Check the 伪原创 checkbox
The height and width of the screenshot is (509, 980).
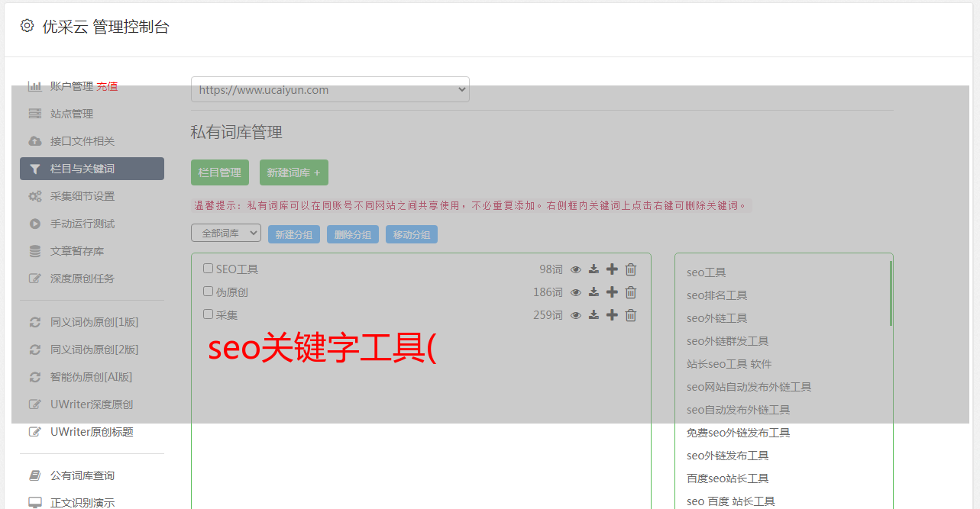pyautogui.click(x=208, y=292)
